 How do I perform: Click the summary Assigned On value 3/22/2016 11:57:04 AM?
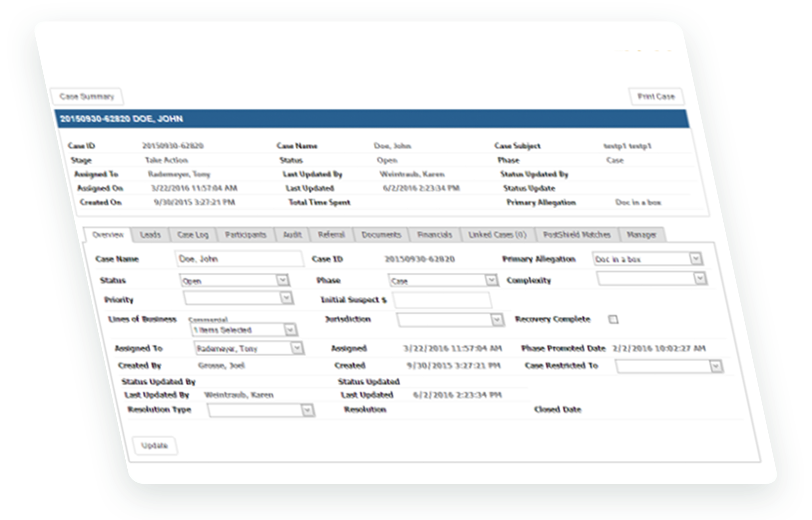194,188
